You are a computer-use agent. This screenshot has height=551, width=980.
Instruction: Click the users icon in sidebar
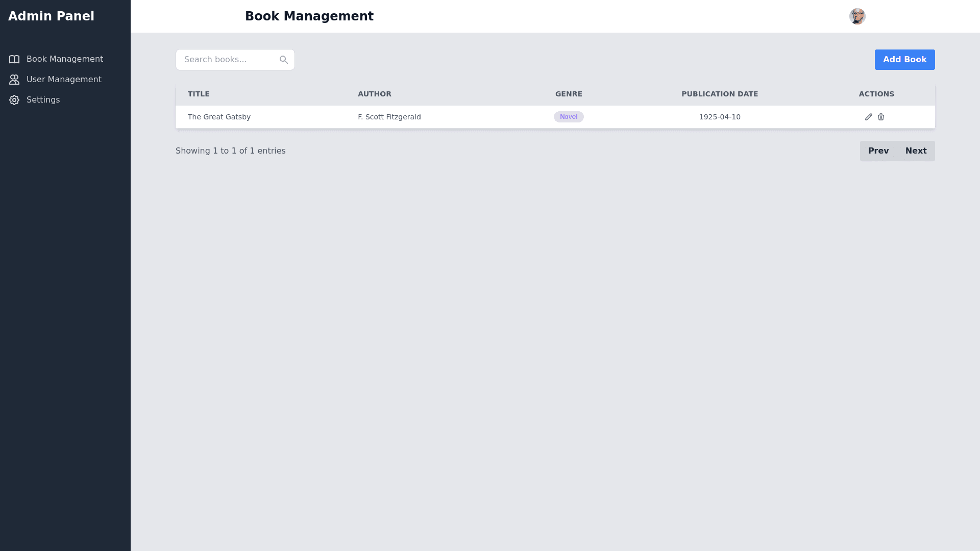tap(14, 80)
